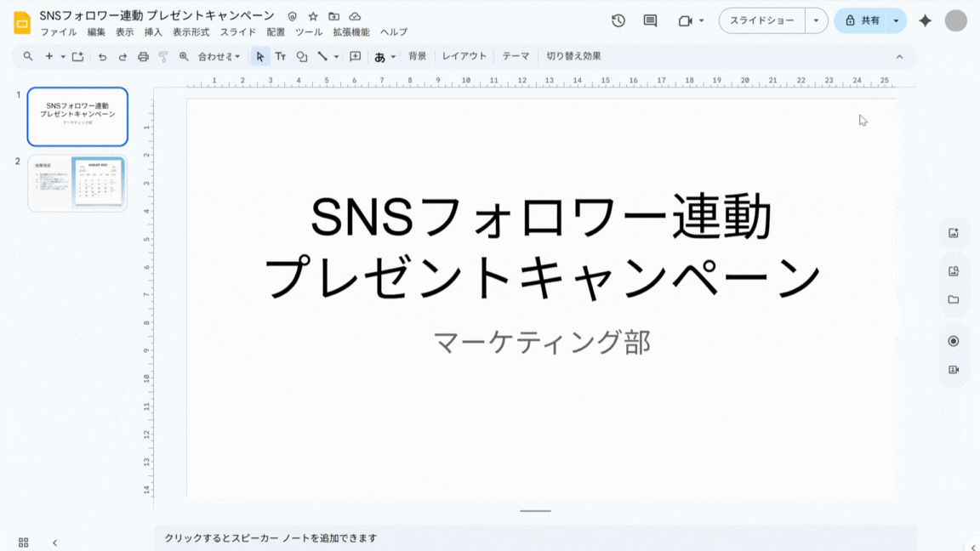Click the テーマ button
The height and width of the screenshot is (551, 980).
[x=516, y=56]
